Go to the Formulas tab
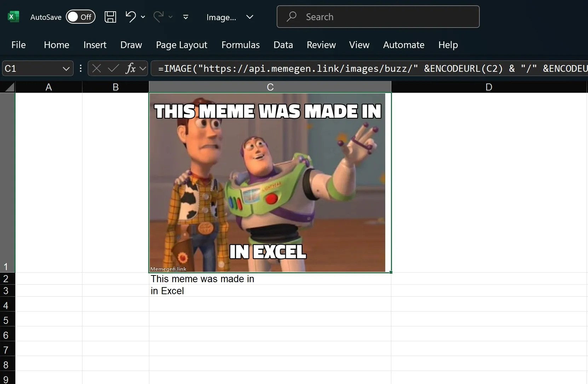 click(x=241, y=45)
